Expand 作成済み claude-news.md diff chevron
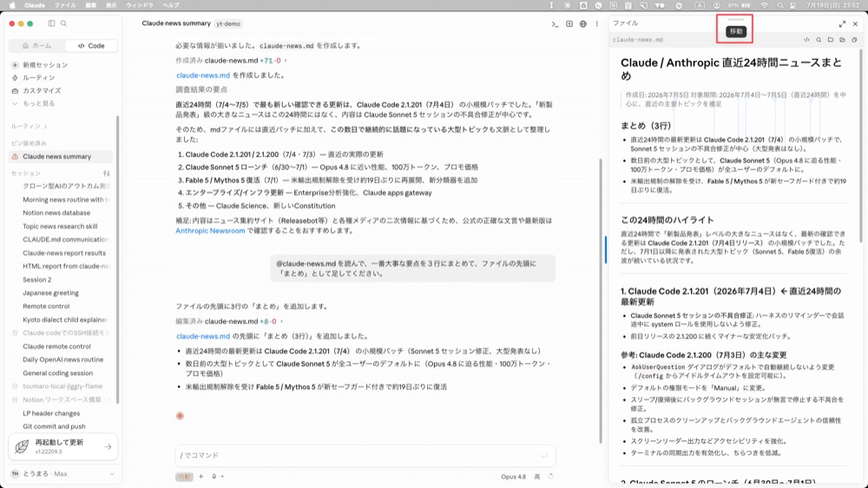The image size is (868, 488). tap(286, 61)
